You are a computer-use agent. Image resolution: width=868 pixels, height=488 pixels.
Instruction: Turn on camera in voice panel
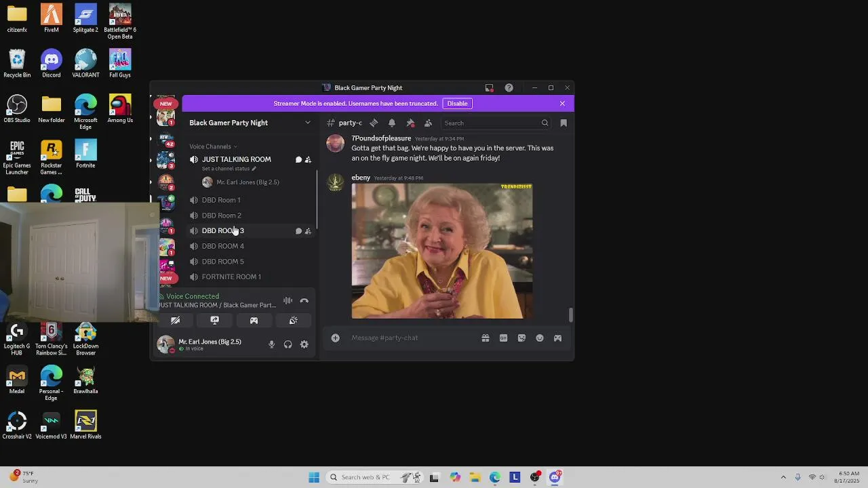pyautogui.click(x=176, y=321)
